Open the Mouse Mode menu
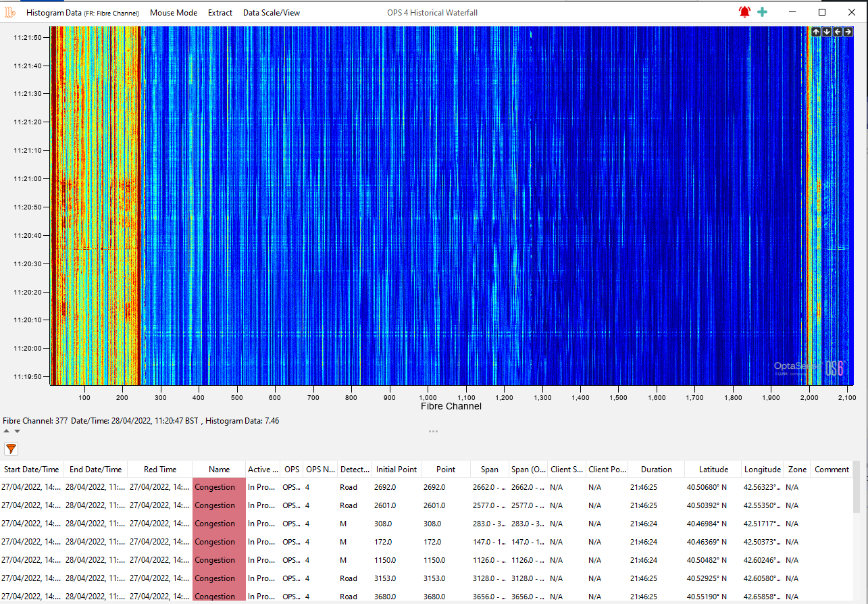The height and width of the screenshot is (604, 868). click(174, 12)
